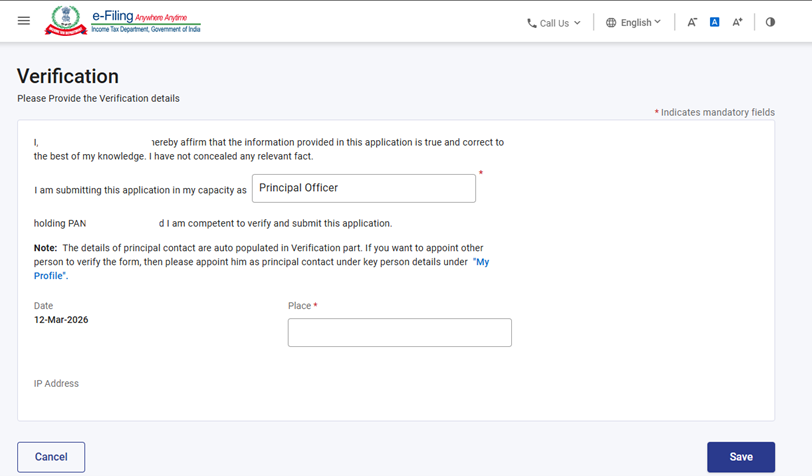Expand the English language dropdown chevron
This screenshot has width=812, height=476.
tap(657, 23)
